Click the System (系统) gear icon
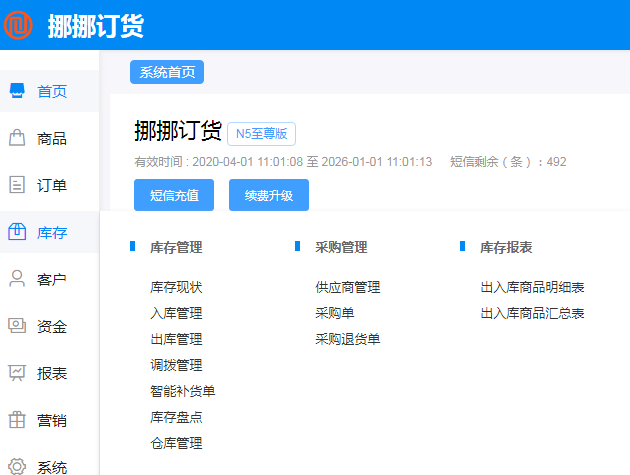The width and height of the screenshot is (630, 475). point(17,466)
